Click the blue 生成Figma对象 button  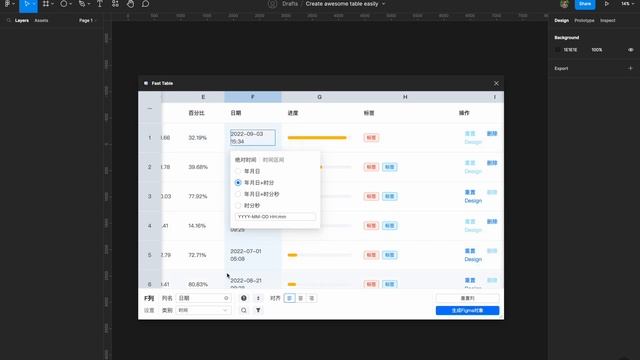[467, 311]
